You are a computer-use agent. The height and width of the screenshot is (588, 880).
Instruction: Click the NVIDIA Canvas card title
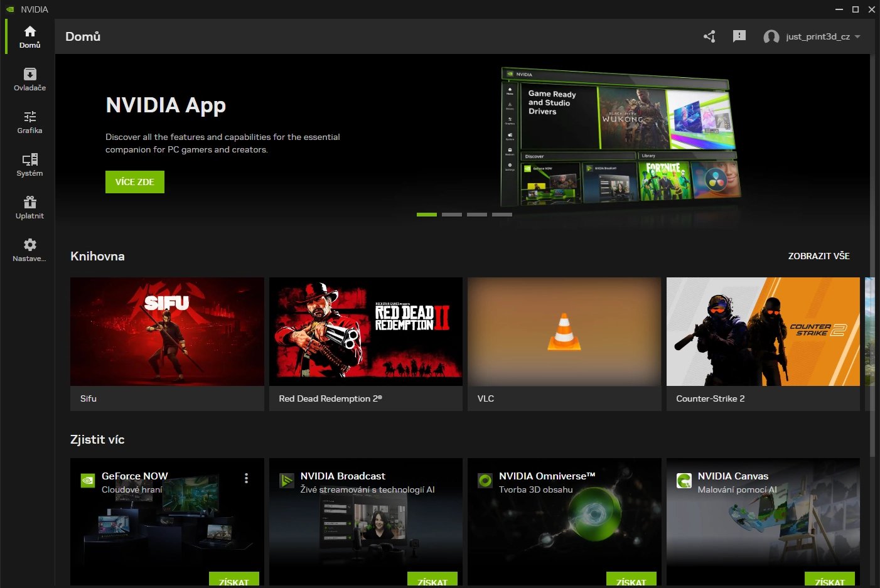click(x=733, y=476)
